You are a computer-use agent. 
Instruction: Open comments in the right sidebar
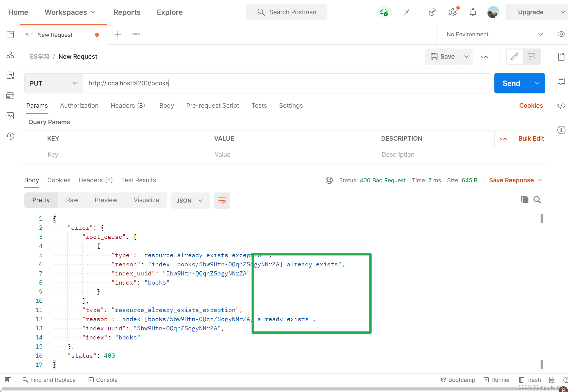561,81
